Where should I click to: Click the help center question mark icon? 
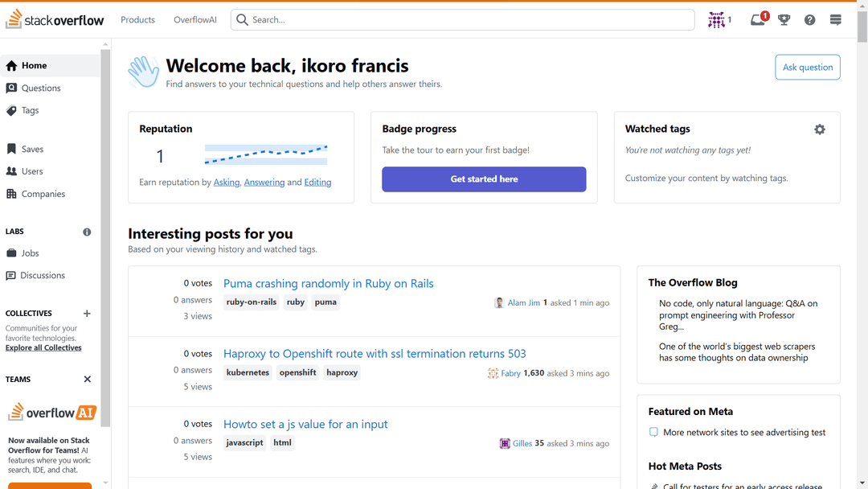coord(810,20)
